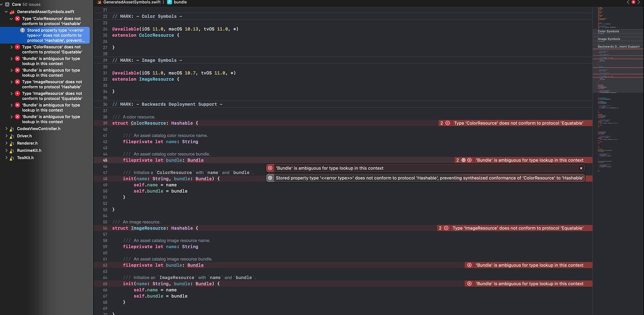Select RuntimeKit.h in the navigator
Viewport: 644px width, 315px height.
pos(29,150)
